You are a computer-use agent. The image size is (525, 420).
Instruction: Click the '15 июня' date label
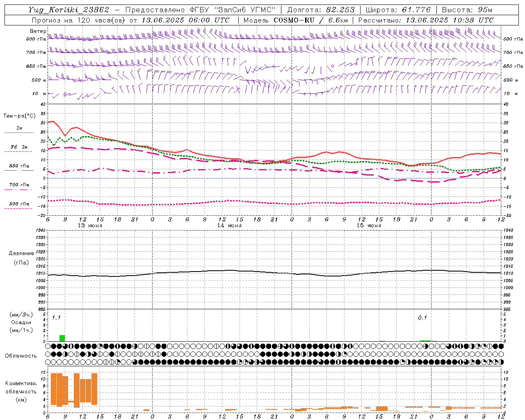click(369, 226)
